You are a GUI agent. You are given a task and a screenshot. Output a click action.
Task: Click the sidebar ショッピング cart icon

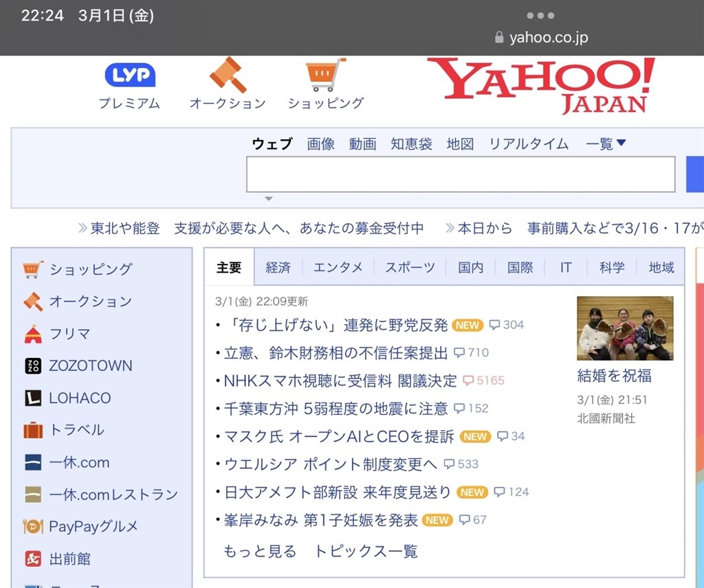pos(33,269)
